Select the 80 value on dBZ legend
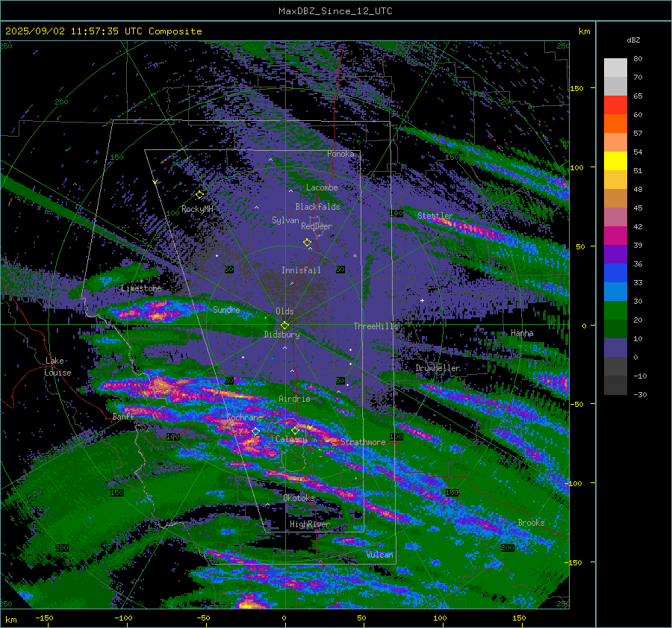 (638, 59)
